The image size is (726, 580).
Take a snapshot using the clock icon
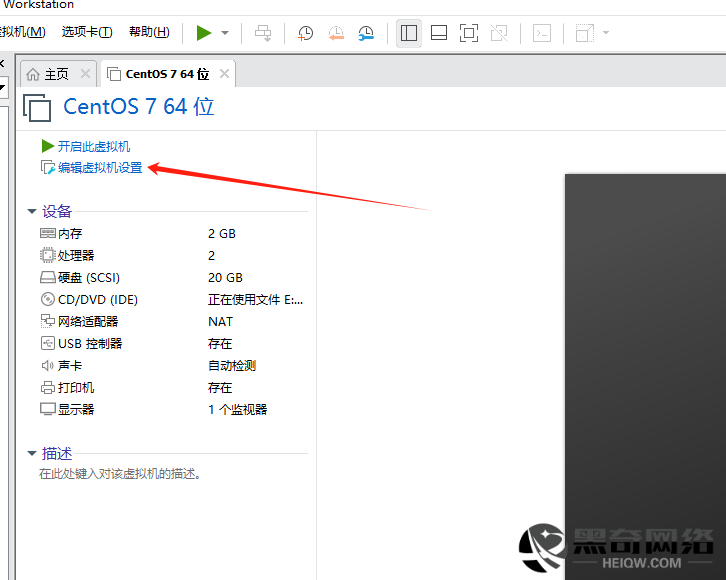(x=306, y=33)
